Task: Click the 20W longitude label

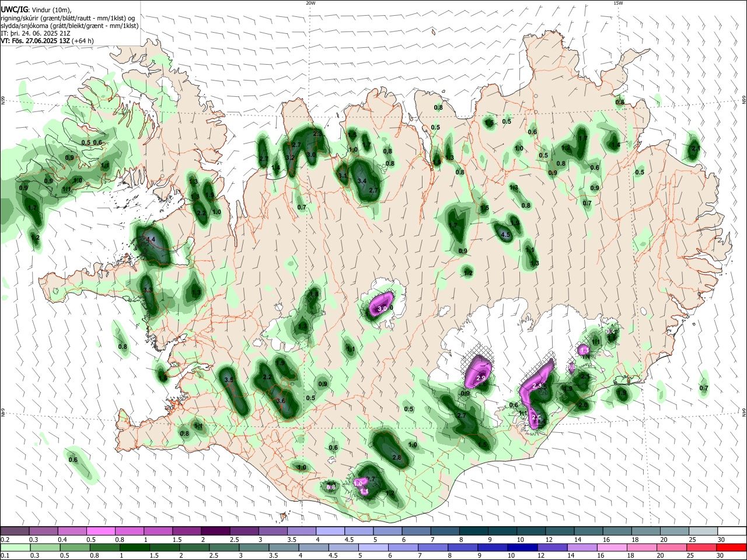Action: (310, 3)
